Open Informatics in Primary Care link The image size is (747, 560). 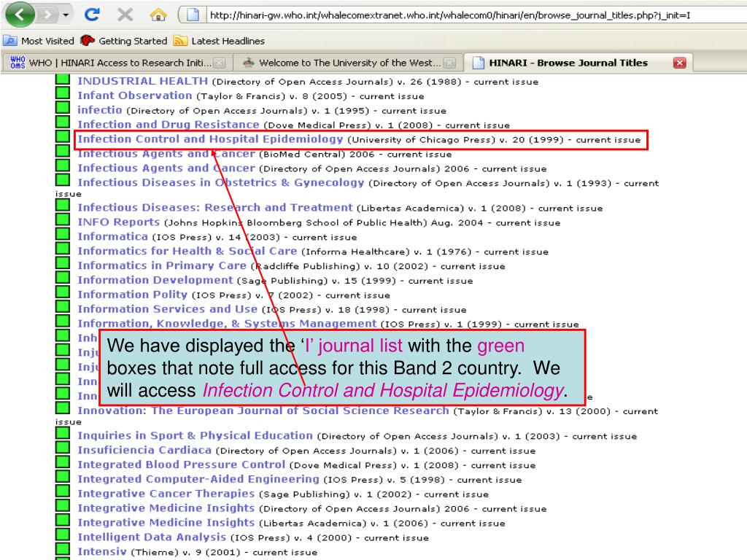point(162,265)
